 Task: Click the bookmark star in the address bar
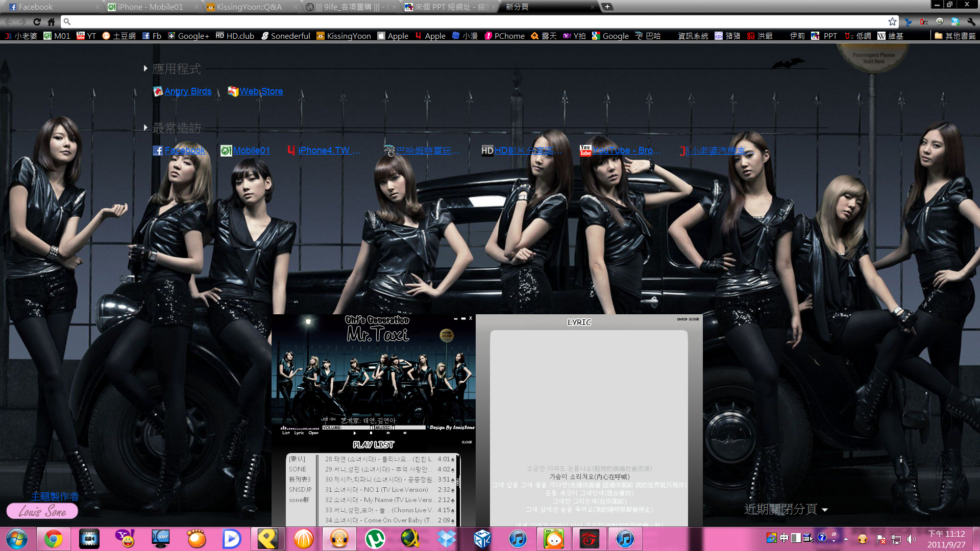tap(892, 21)
